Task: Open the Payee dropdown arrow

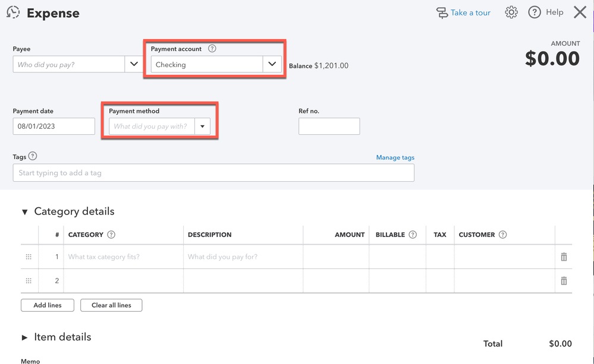Action: tap(133, 64)
